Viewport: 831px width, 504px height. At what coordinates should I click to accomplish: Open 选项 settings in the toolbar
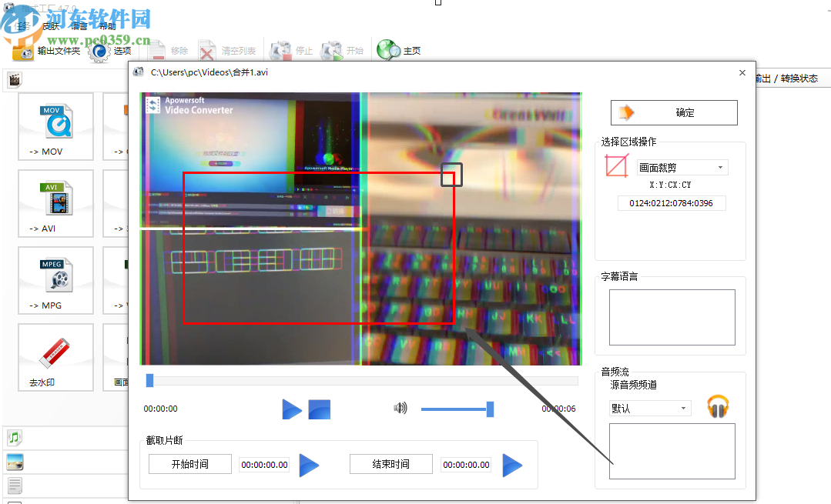(109, 51)
